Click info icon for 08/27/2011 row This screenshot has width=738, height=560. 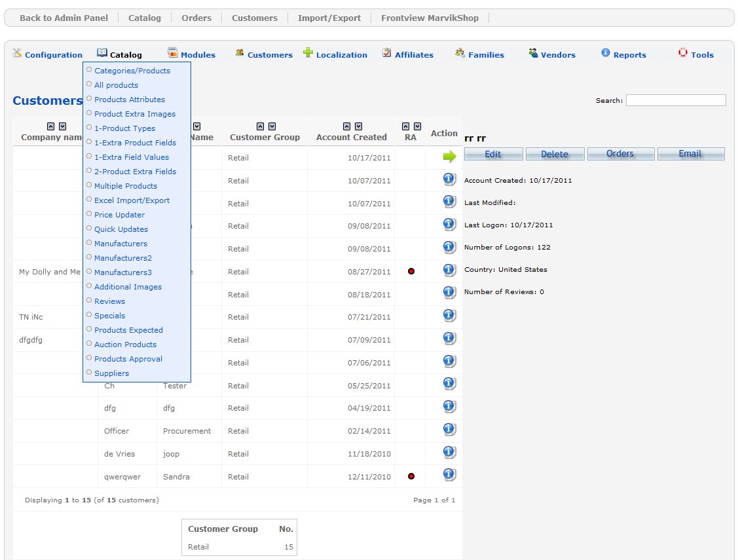[449, 270]
